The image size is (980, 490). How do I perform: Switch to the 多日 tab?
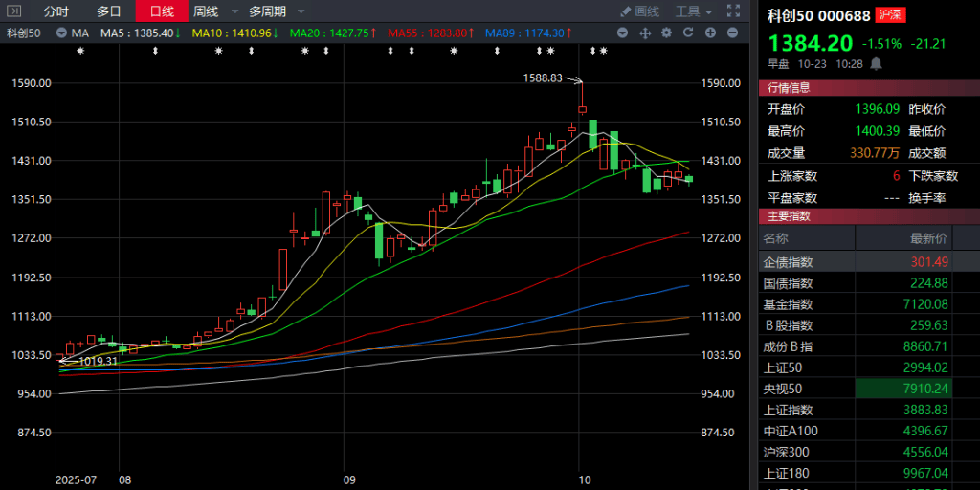109,11
